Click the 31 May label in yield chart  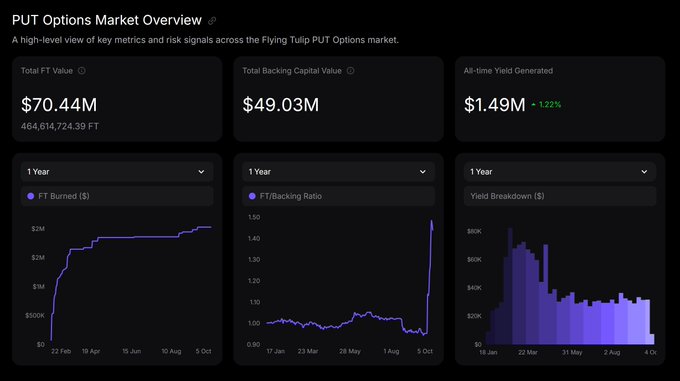click(x=572, y=352)
